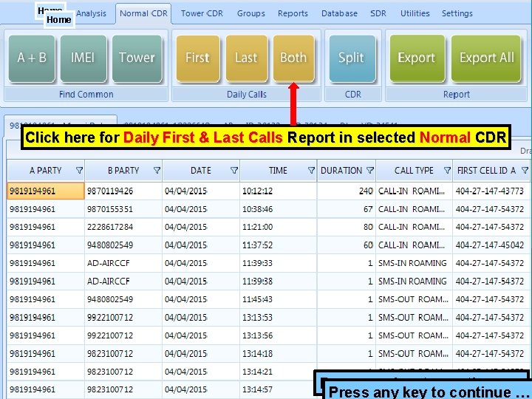Click the Split CDR button
Viewport: 532px width, 399px height.
coord(352,58)
